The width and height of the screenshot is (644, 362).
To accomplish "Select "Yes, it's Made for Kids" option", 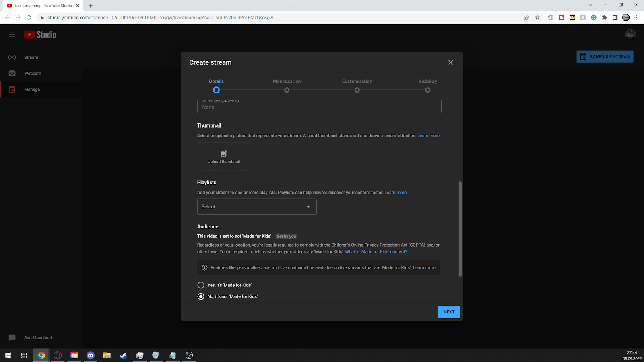I will (201, 285).
